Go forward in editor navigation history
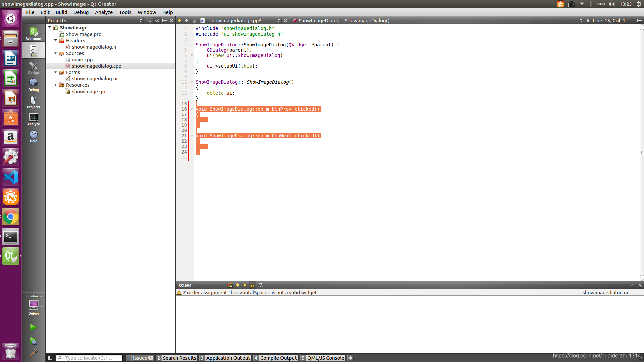The image size is (644, 362). (x=187, y=20)
